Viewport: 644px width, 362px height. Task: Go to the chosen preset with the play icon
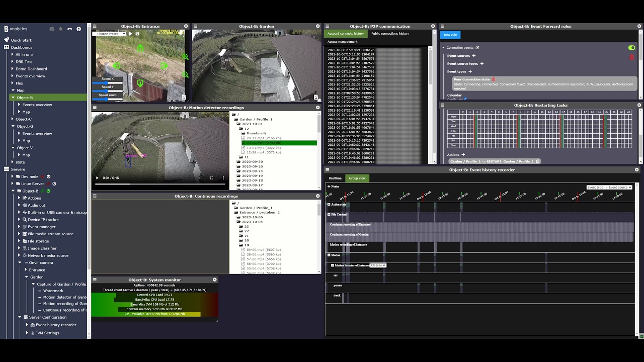(130, 34)
